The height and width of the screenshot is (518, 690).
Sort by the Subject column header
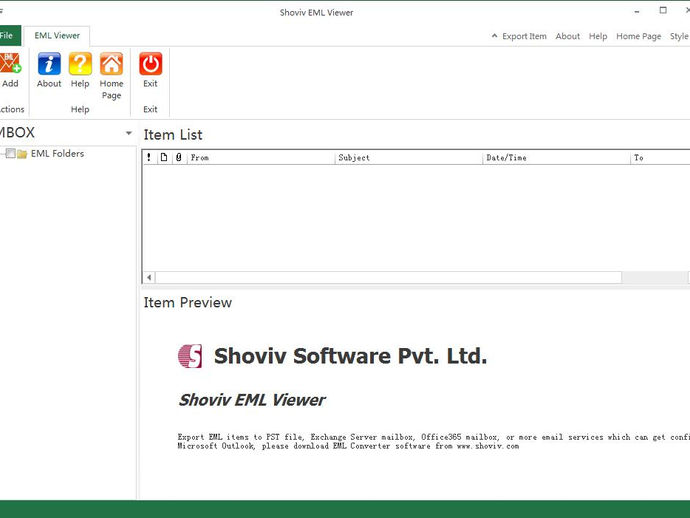click(x=408, y=157)
